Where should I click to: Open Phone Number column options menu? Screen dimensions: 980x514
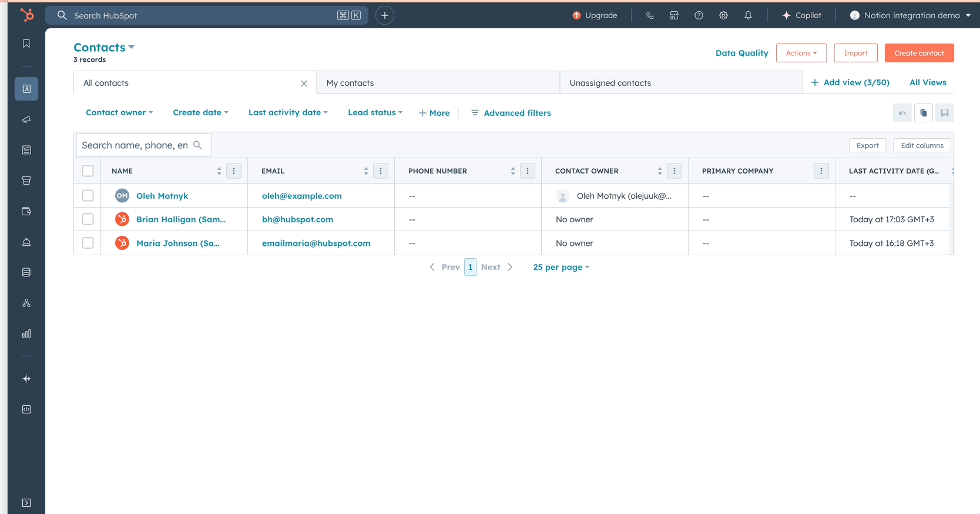click(x=528, y=171)
